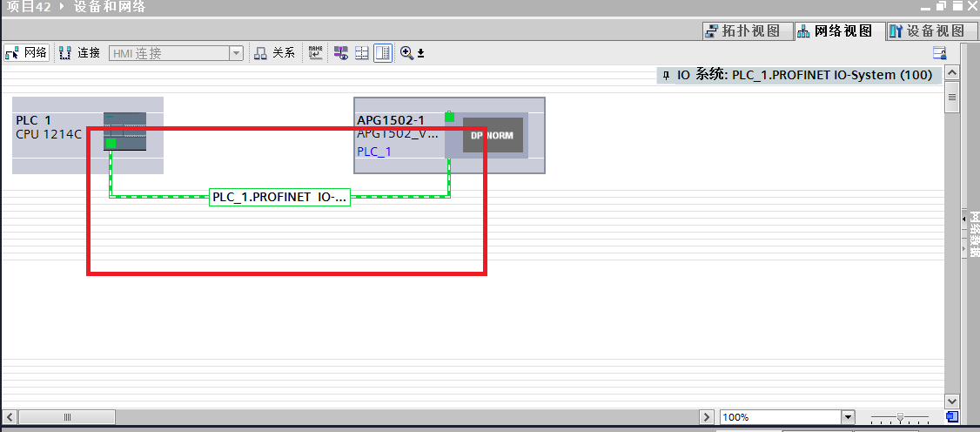
Task: Click the zoom magnifier icon
Action: [406, 53]
